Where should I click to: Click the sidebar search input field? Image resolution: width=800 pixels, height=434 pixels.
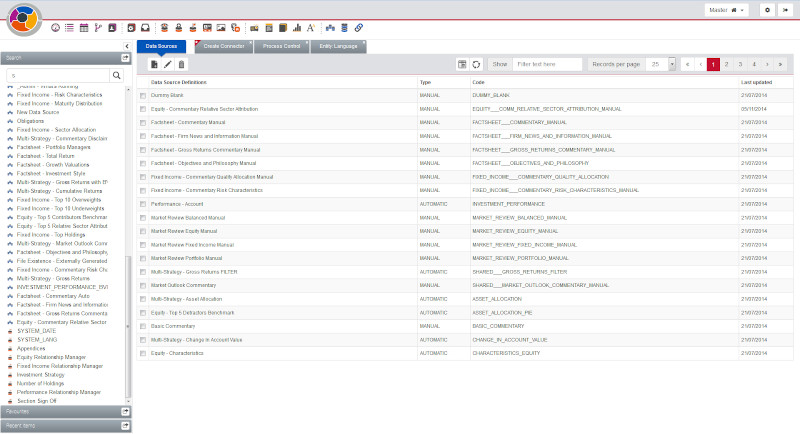pyautogui.click(x=58, y=75)
